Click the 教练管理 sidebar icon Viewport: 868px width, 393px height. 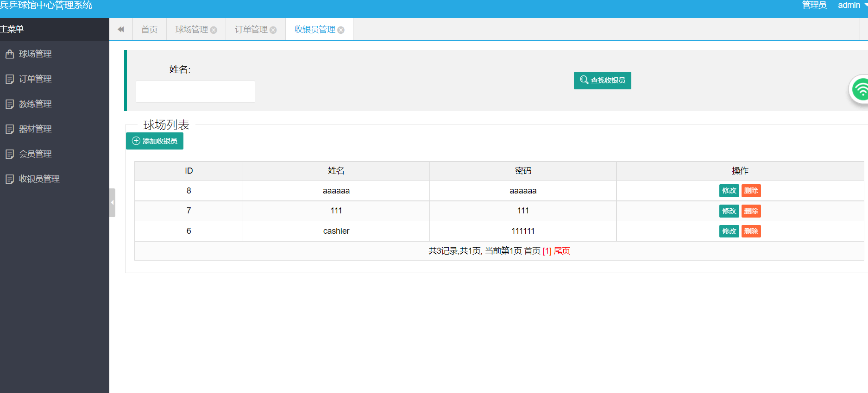[9, 104]
